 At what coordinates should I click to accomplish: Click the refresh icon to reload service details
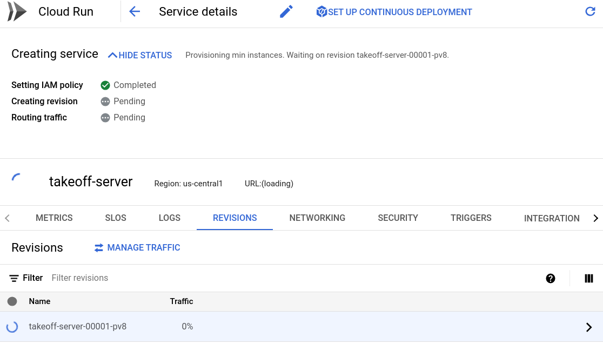click(x=590, y=11)
